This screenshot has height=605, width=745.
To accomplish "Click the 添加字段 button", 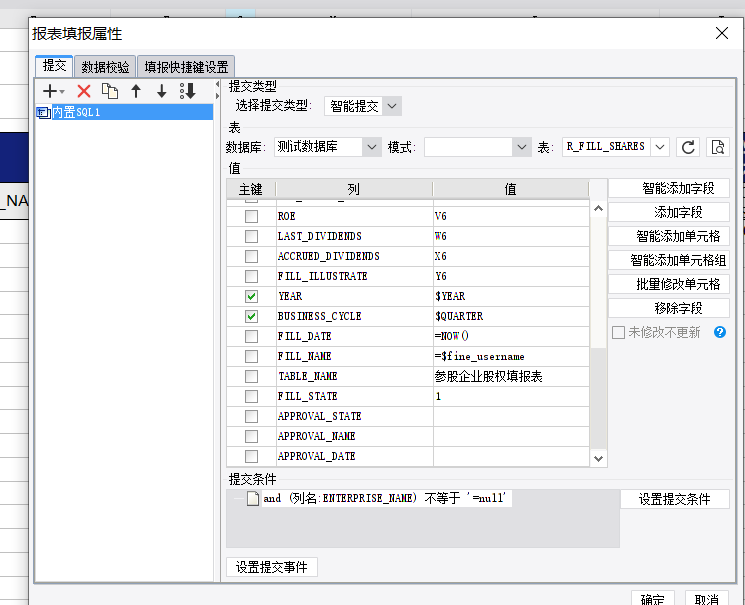I will [x=669, y=212].
